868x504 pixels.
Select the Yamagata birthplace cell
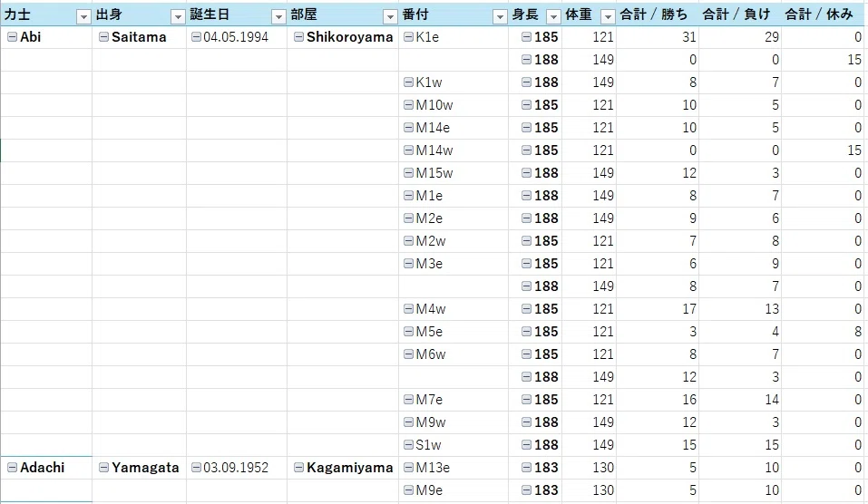140,468
